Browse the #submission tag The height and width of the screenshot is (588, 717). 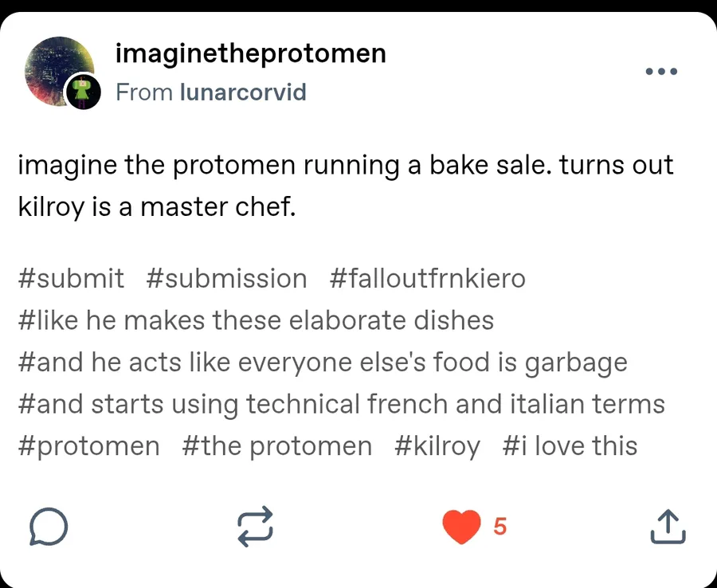tap(227, 279)
